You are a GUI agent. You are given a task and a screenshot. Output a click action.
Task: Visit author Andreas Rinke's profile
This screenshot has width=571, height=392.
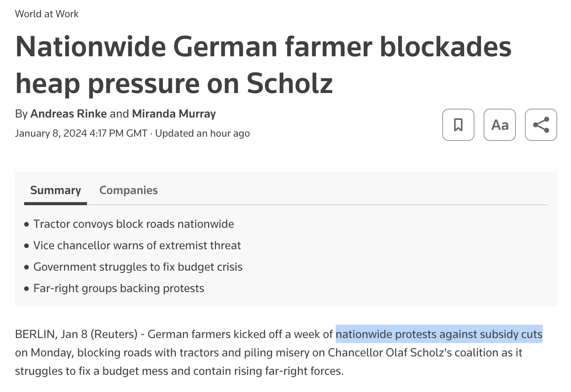(x=69, y=114)
